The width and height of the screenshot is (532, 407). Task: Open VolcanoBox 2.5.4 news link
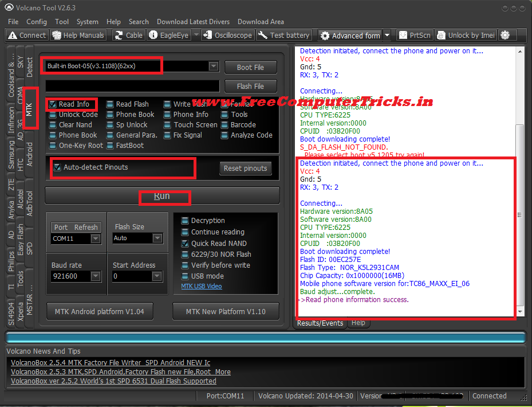(x=111, y=362)
